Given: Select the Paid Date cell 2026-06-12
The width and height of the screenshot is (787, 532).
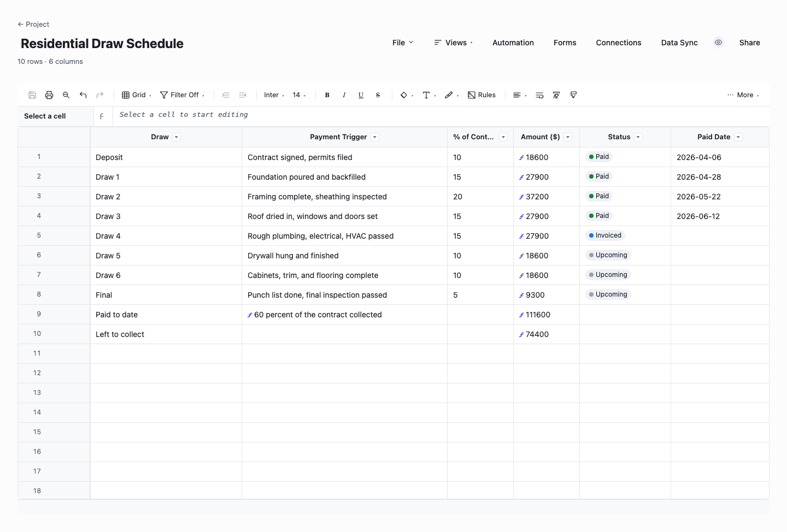Looking at the screenshot, I should [720, 216].
